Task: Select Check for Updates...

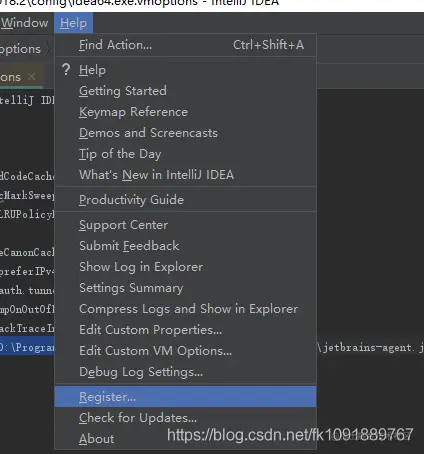Action: point(185,418)
